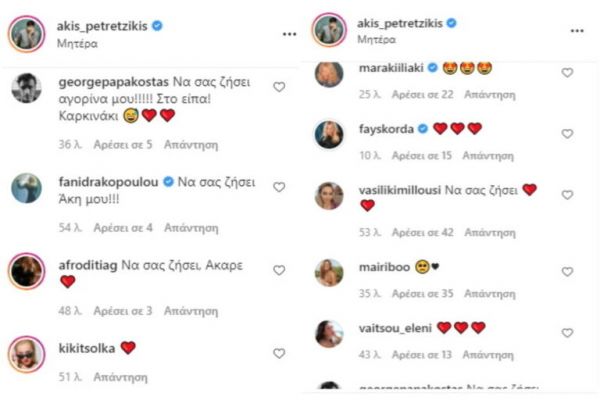Image resolution: width=600 pixels, height=400 pixels.
Task: Open fayskorda's profile avatar
Action: pyautogui.click(x=330, y=134)
